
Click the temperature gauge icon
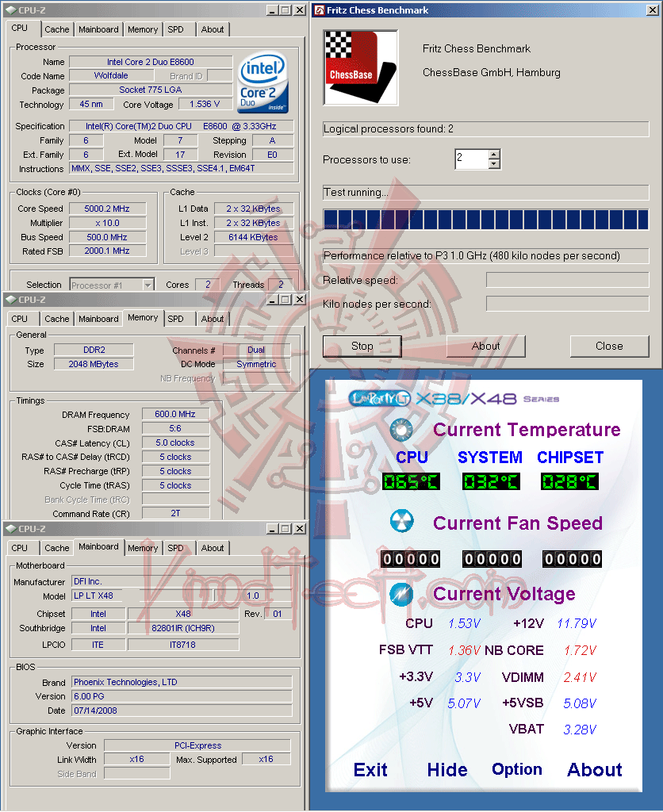tap(401, 429)
